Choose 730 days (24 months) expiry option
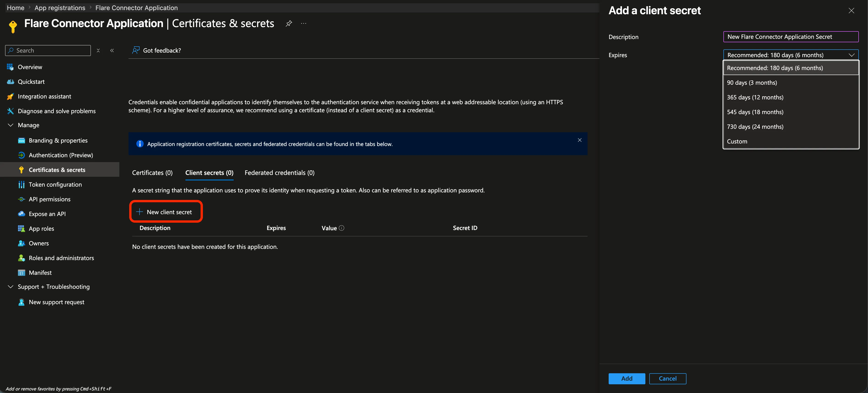This screenshot has height=393, width=868. tap(790, 127)
